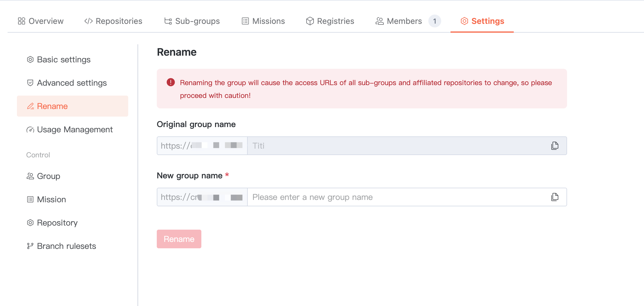Click the Overview grid icon
644x306 pixels.
(x=22, y=21)
